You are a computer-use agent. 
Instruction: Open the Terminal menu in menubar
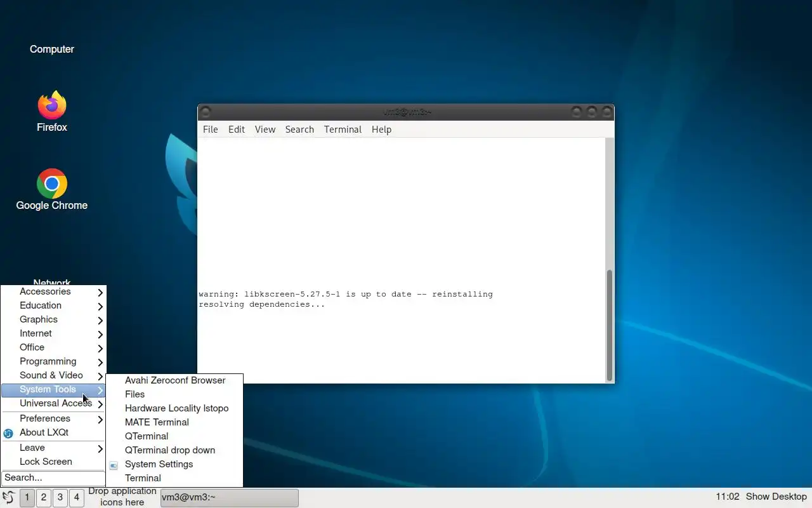click(343, 130)
